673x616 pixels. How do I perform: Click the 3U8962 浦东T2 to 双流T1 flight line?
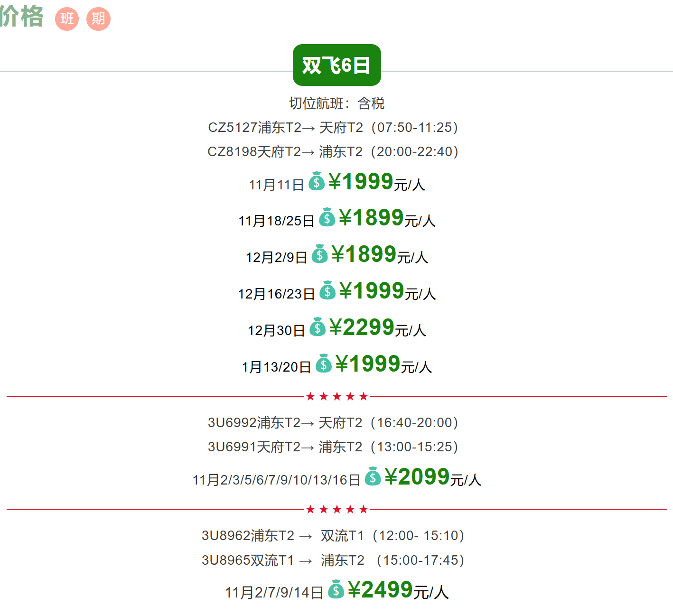[333, 536]
